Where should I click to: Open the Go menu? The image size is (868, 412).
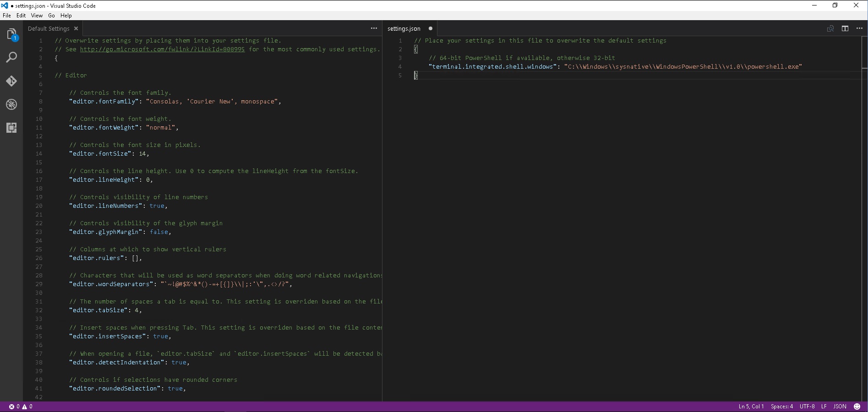tap(51, 15)
